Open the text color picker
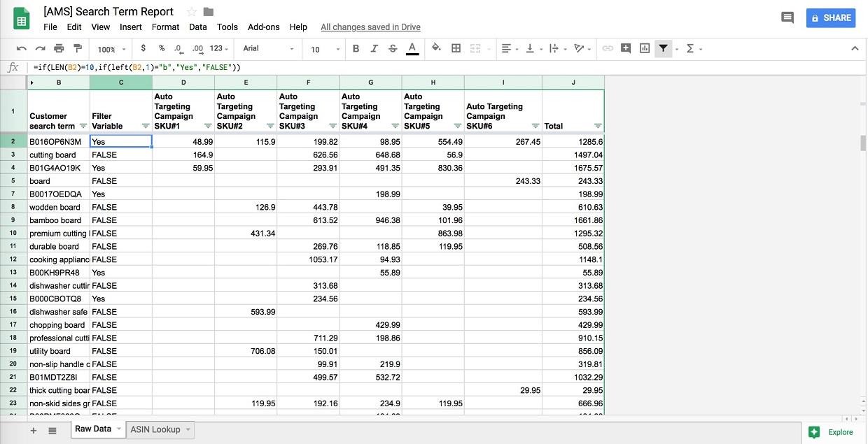The height and width of the screenshot is (444, 868). click(412, 48)
